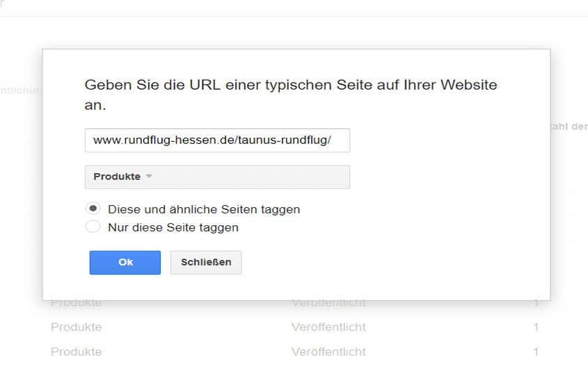Click the small arrow beside Produkte
The image size is (588, 365).
click(148, 177)
